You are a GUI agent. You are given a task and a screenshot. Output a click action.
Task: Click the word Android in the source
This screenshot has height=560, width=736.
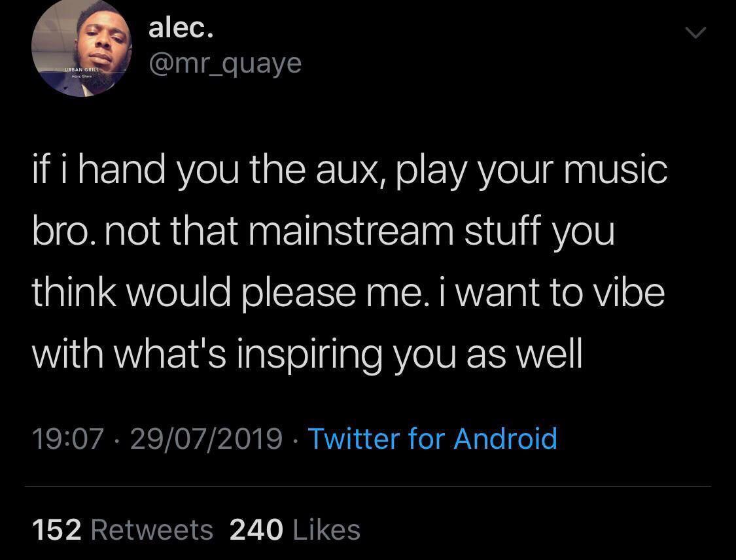click(x=506, y=439)
